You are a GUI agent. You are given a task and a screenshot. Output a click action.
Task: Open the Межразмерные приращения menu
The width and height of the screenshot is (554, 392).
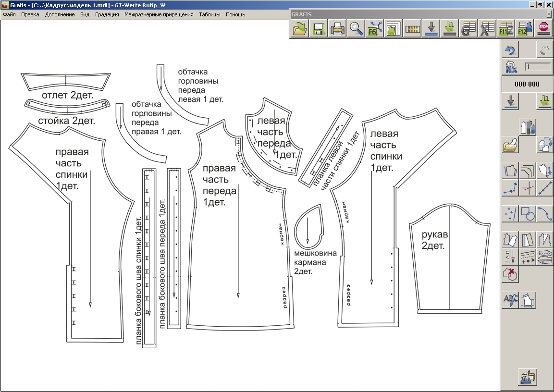159,14
